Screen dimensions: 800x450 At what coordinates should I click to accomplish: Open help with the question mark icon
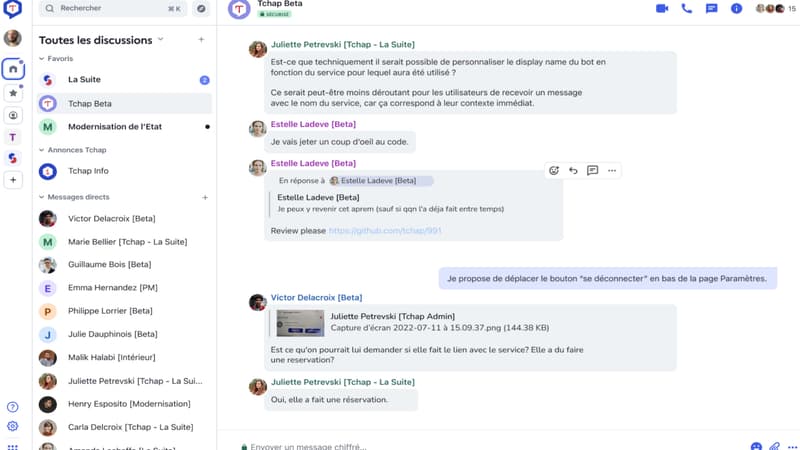[x=13, y=407]
